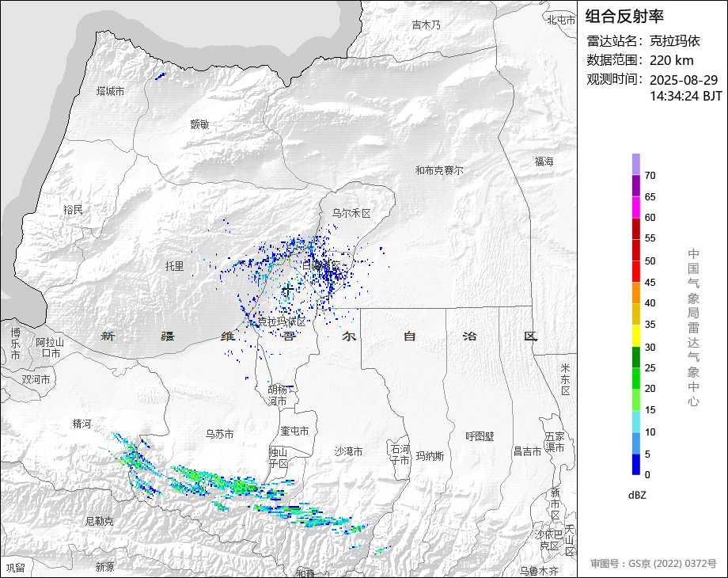This screenshot has height=578, width=728.
Task: Click the 五家渠市 map label
Action: click(555, 442)
